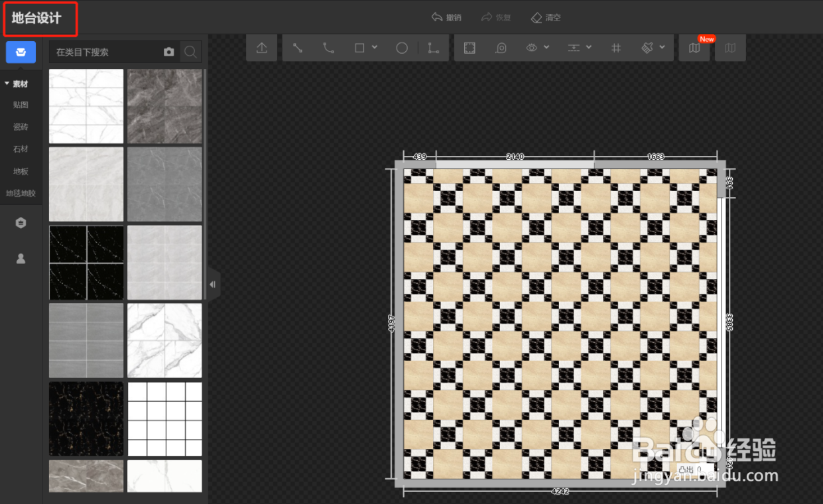The height and width of the screenshot is (504, 823).
Task: Click the 恢复 redo button
Action: point(496,17)
